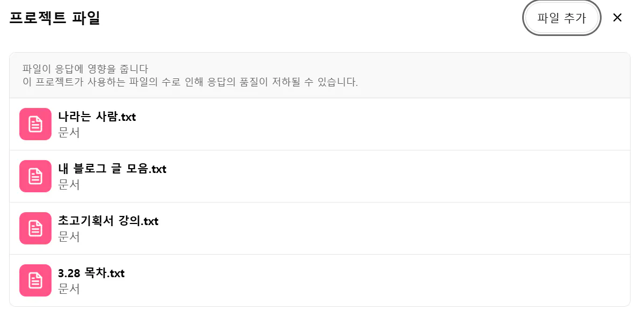
Task: Open the 내 블로그 글 모음.txt file name
Action: pyautogui.click(x=112, y=169)
